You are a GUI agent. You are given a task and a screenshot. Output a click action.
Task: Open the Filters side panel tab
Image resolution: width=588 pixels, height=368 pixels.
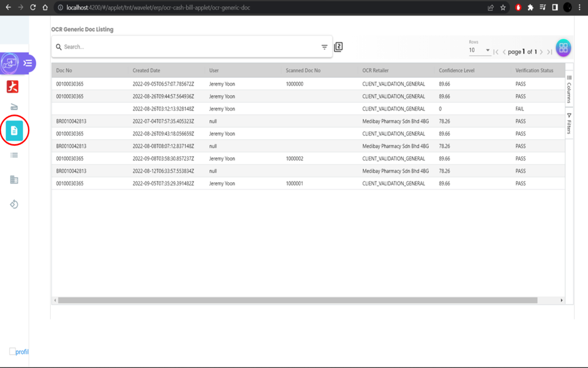pos(569,123)
